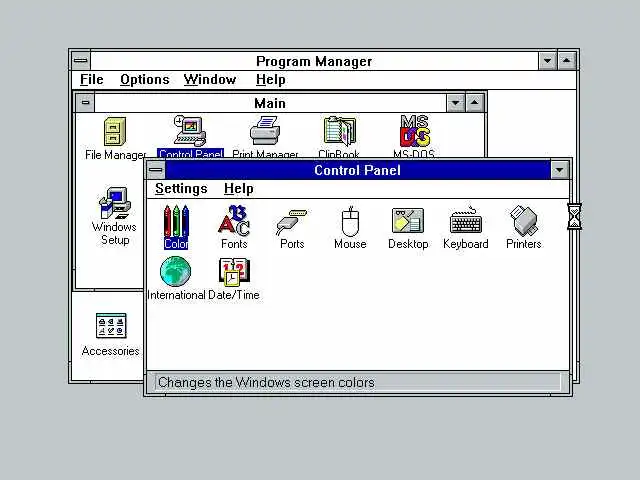640x480 pixels.
Task: Maximize the Program Manager window
Action: pyautogui.click(x=567, y=61)
